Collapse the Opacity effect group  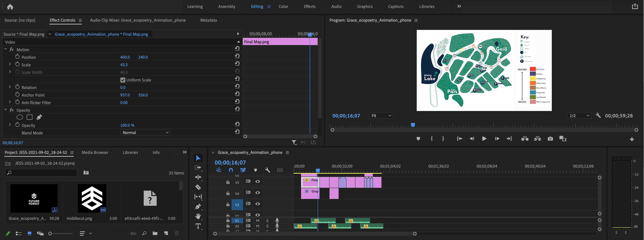pyautogui.click(x=6, y=110)
